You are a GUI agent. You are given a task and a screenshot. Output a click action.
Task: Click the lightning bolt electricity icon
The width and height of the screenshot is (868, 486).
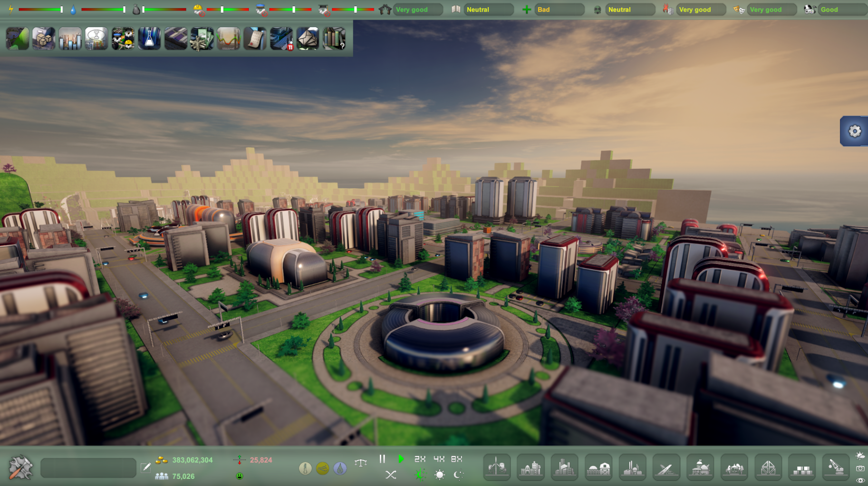tap(11, 10)
